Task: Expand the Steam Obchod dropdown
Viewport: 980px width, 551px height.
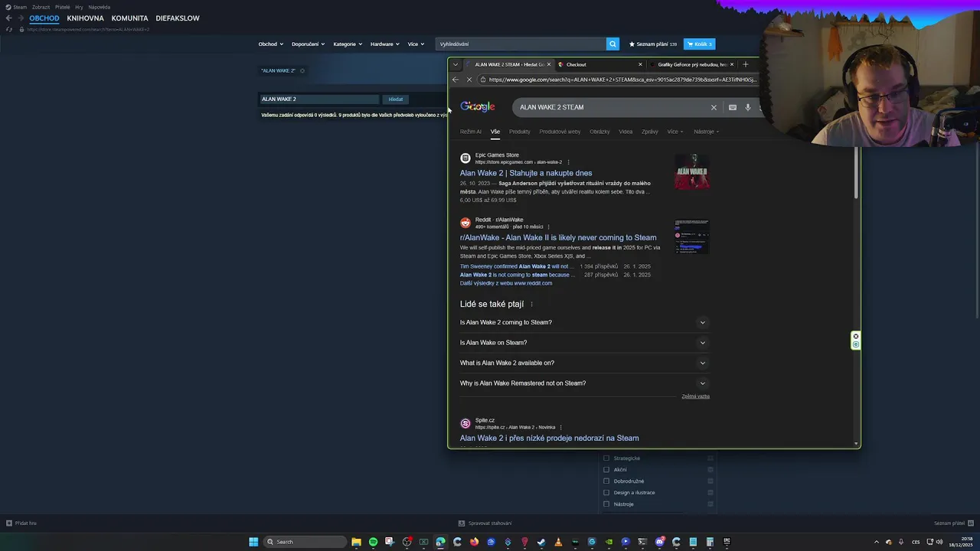Action: point(271,44)
